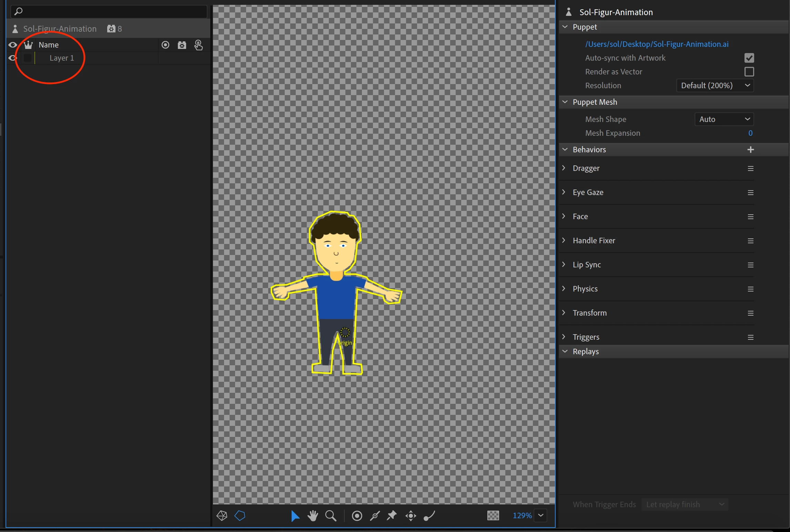This screenshot has height=532, width=790.
Task: Select the Pin tool
Action: [x=392, y=516]
